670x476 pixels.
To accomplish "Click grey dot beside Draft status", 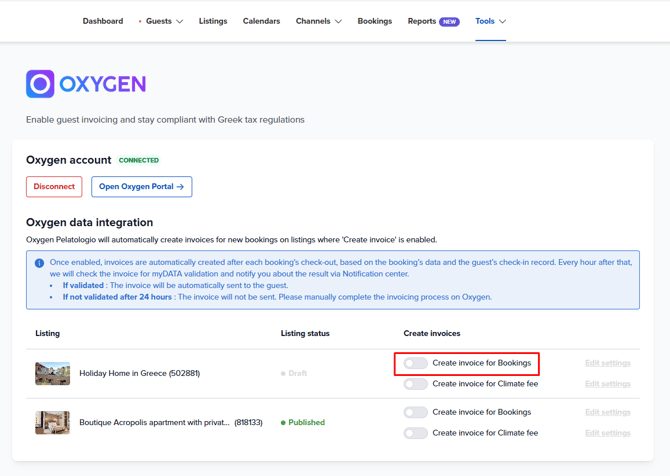I will 283,373.
